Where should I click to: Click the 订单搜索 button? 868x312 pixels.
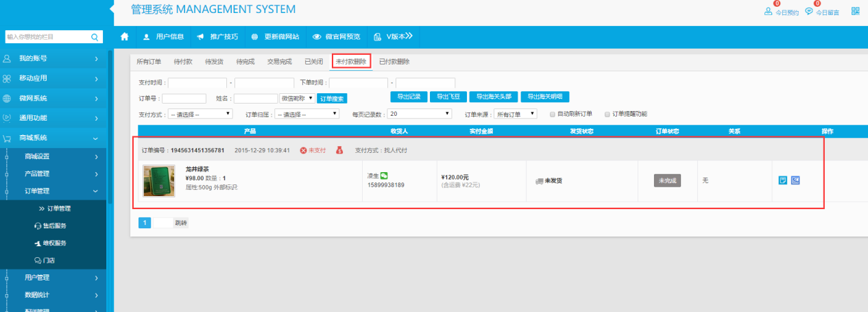331,99
